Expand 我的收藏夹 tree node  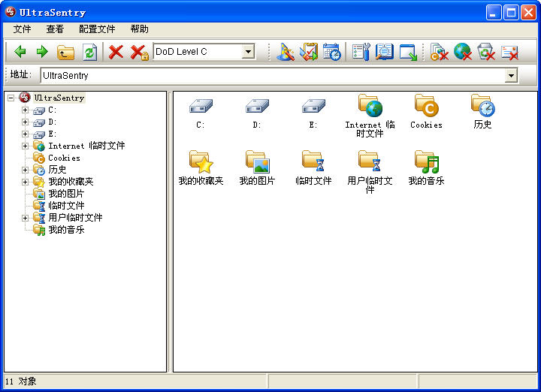pos(25,182)
